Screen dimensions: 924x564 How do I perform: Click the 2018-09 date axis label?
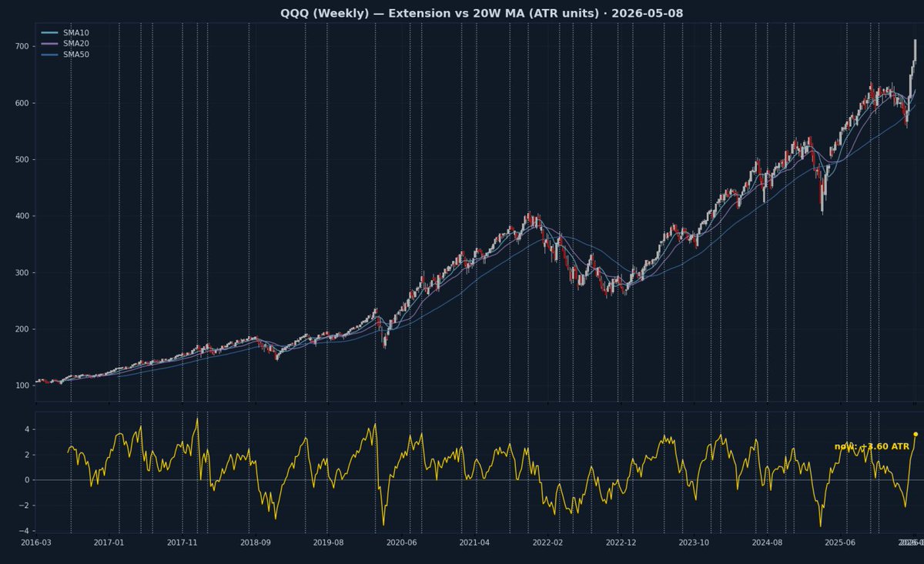coord(255,542)
